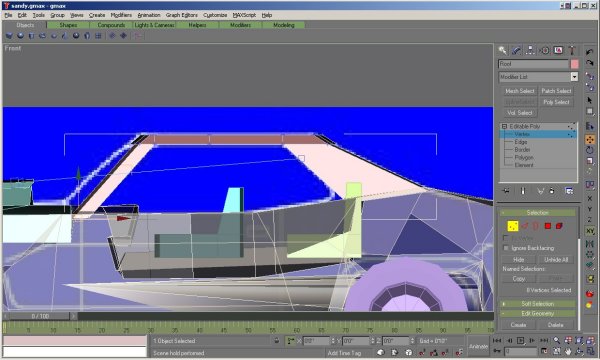The width and height of the screenshot is (600, 360).
Task: Enable Ignore Backfacing checkbox
Action: coord(506,248)
